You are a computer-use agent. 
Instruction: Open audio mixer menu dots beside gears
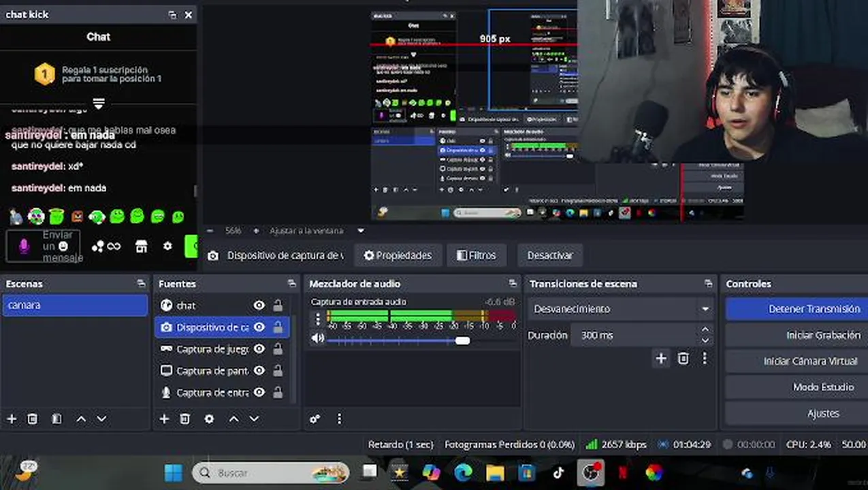point(339,419)
